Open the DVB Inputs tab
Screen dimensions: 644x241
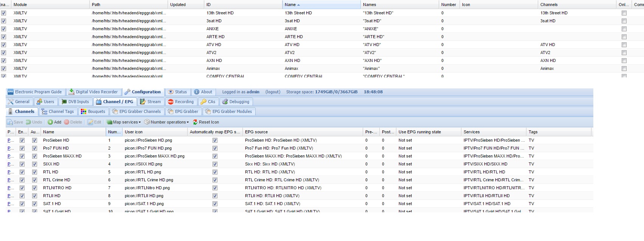pos(75,102)
